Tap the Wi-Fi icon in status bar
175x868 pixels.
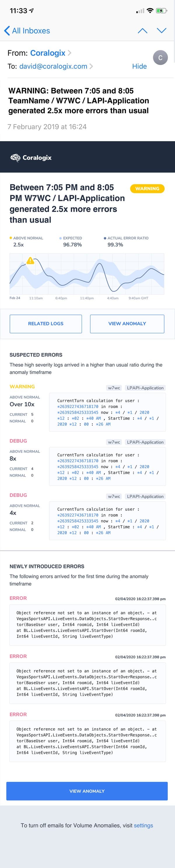(150, 11)
